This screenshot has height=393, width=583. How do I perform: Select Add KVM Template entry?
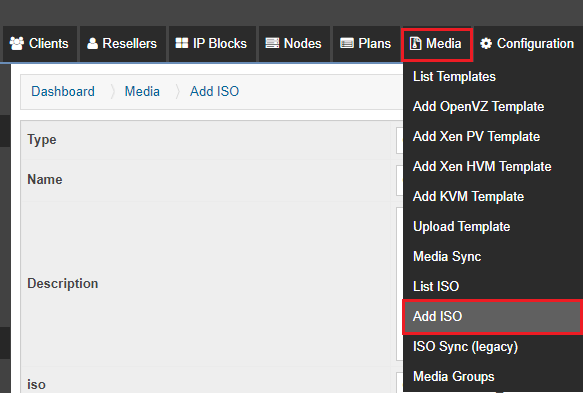(x=468, y=196)
